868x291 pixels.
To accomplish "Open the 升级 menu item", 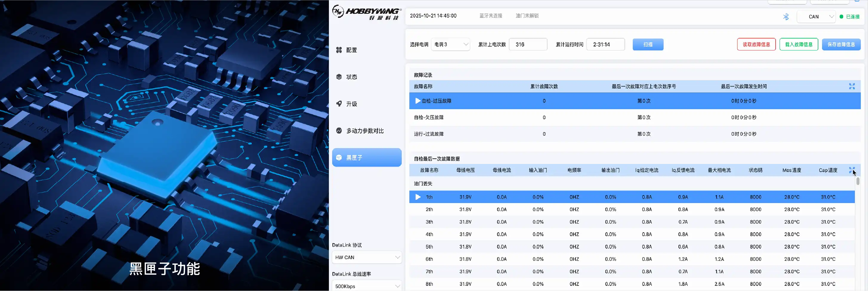I will pos(352,104).
